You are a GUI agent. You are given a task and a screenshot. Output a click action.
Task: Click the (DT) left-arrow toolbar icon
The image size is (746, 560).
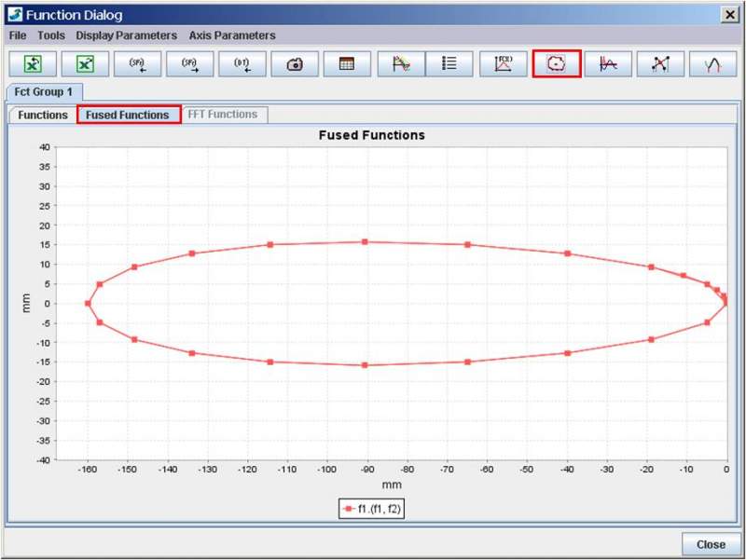click(242, 63)
